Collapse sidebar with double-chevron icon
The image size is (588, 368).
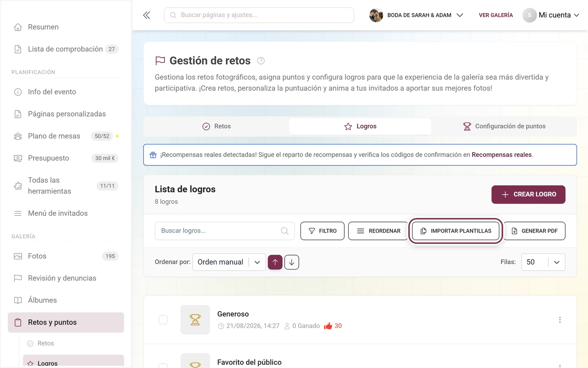click(147, 15)
